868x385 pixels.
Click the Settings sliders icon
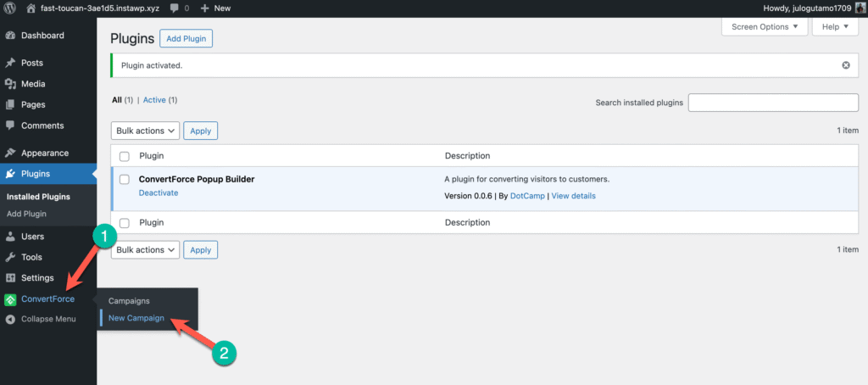tap(10, 278)
